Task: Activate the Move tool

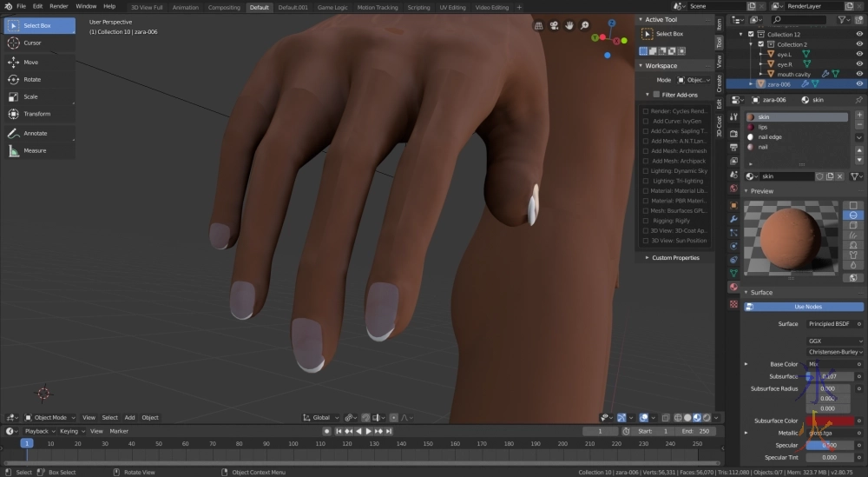Action: [x=30, y=63]
